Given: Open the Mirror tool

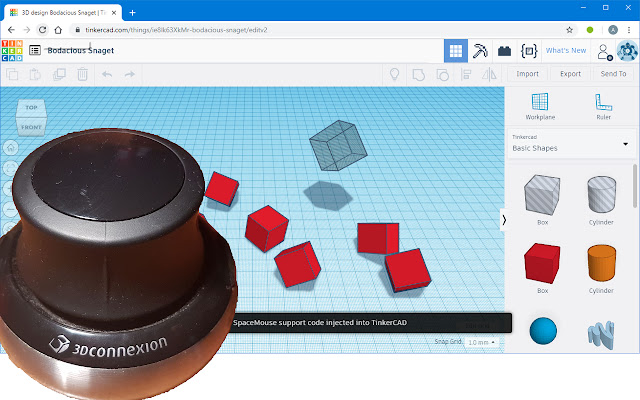Looking at the screenshot, I should [x=489, y=74].
